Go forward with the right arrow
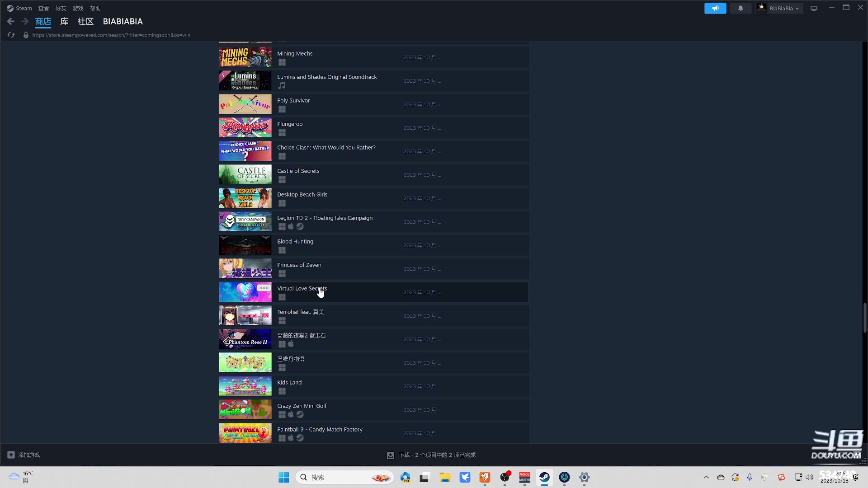This screenshot has width=868, height=488. click(x=25, y=21)
